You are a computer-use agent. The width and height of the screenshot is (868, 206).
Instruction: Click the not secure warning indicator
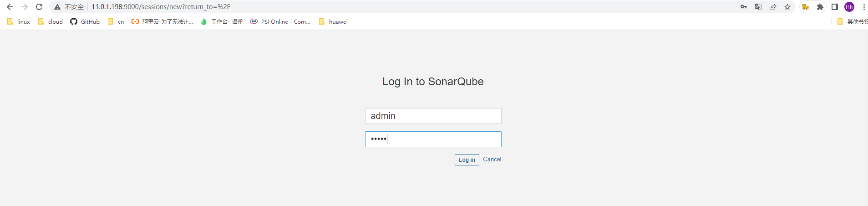(69, 7)
